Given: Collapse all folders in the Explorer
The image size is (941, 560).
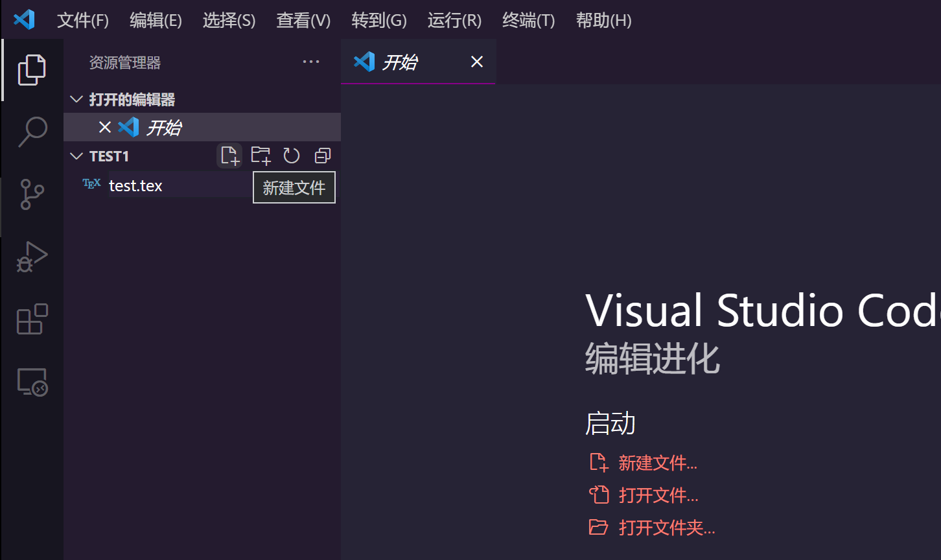Looking at the screenshot, I should click(x=322, y=156).
